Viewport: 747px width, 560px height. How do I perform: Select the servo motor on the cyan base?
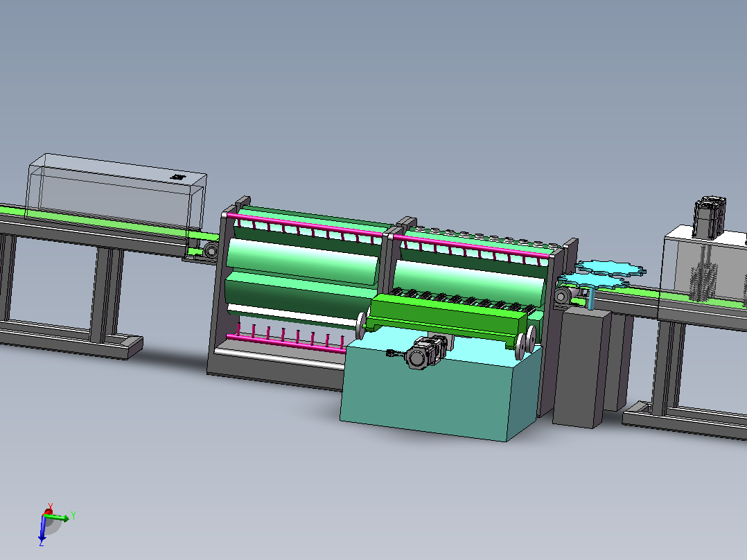[425, 352]
